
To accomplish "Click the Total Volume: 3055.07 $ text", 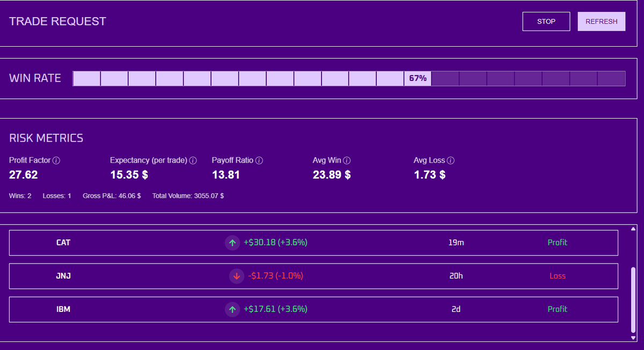I will [188, 196].
